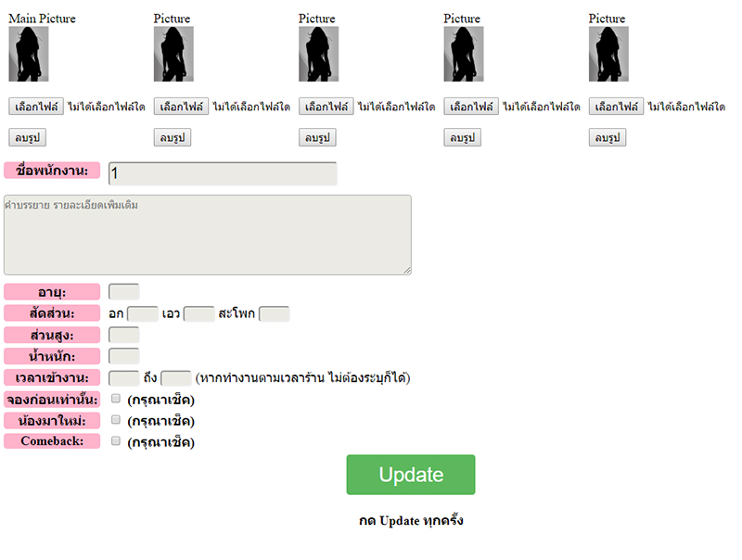Click the ส่วนสูง pink label
This screenshot has height=560, width=742.
coord(52,335)
